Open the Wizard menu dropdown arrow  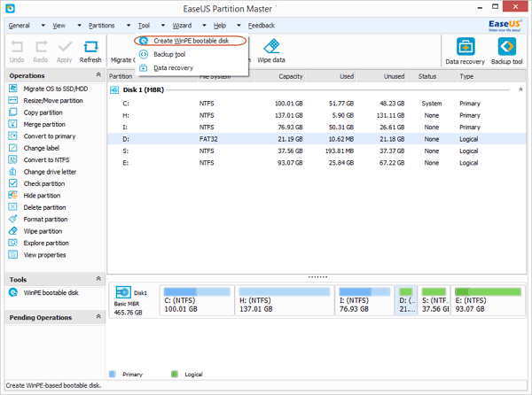point(204,26)
